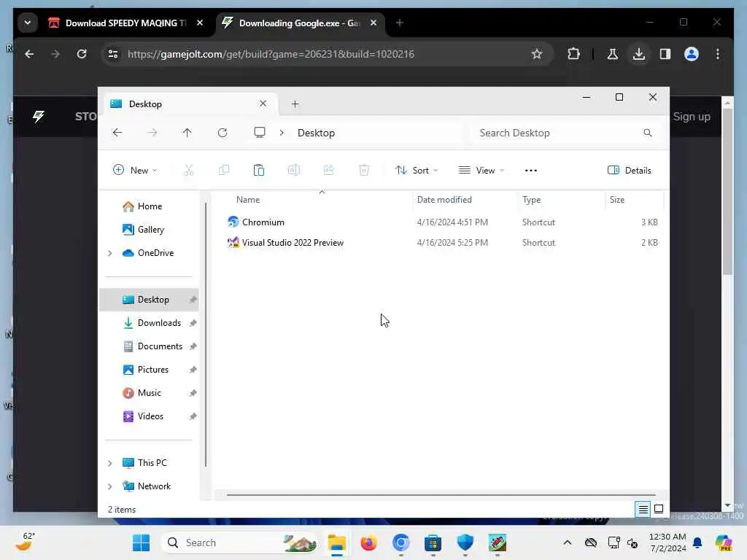
Task: Open Chrome extensions puzzle icon
Action: (x=573, y=54)
